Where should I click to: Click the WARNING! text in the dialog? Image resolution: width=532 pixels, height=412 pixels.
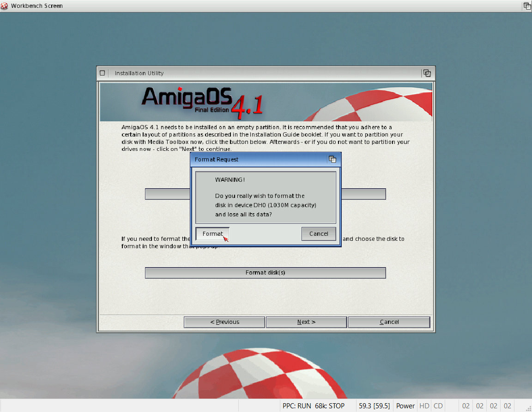230,180
